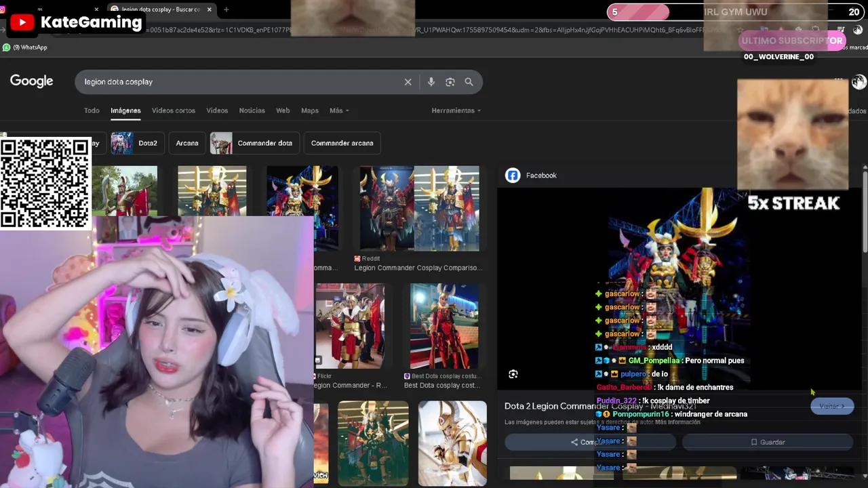
Task: Select the Imágenes tab
Action: click(x=125, y=110)
